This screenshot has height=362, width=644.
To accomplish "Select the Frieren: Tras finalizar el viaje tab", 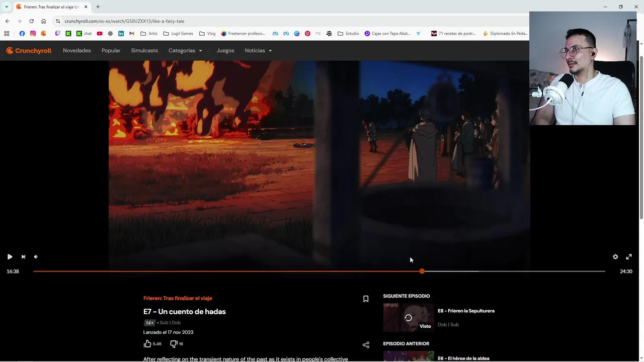I will point(51,7).
